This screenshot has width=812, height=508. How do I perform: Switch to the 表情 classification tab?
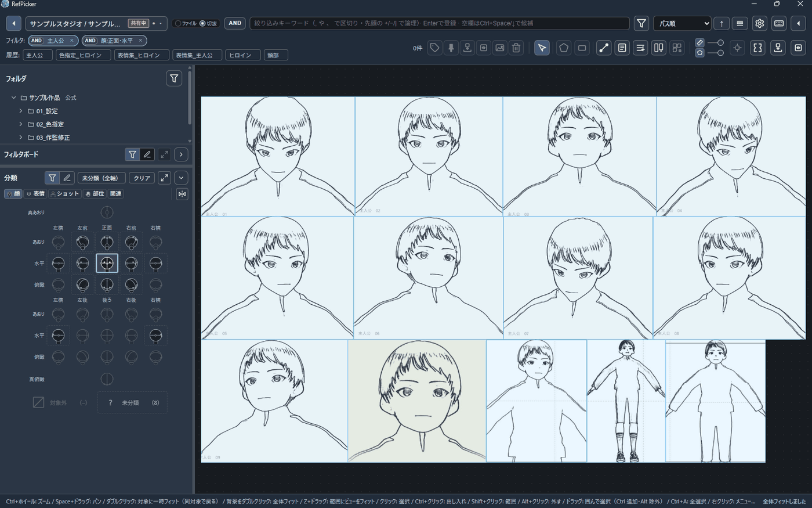click(x=35, y=194)
